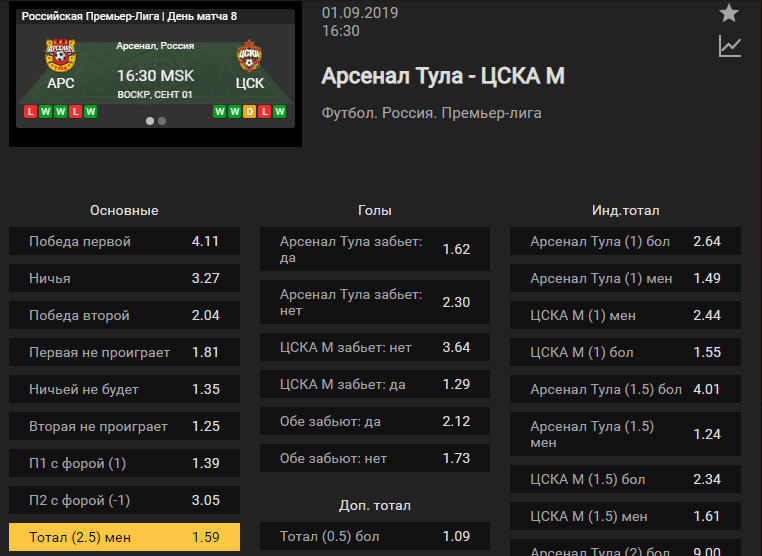Image resolution: width=762 pixels, height=556 pixels.
Task: Select ЦСКА М (1) бол 1.55
Action: coord(625,352)
